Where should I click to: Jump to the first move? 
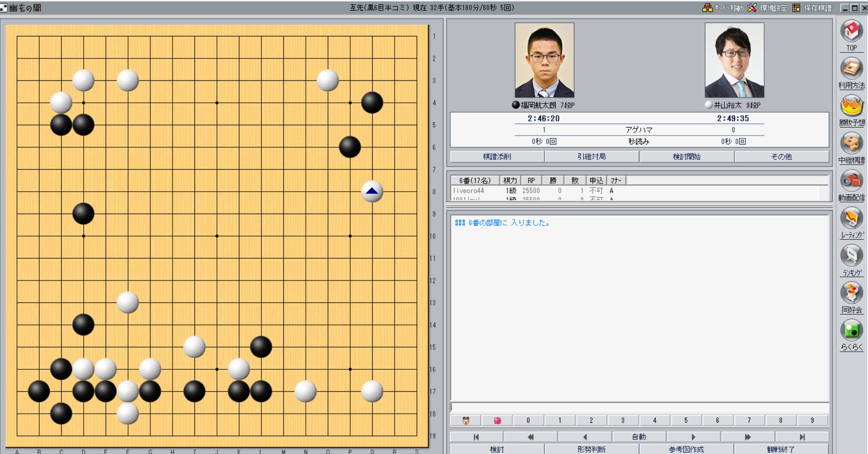pos(476,437)
